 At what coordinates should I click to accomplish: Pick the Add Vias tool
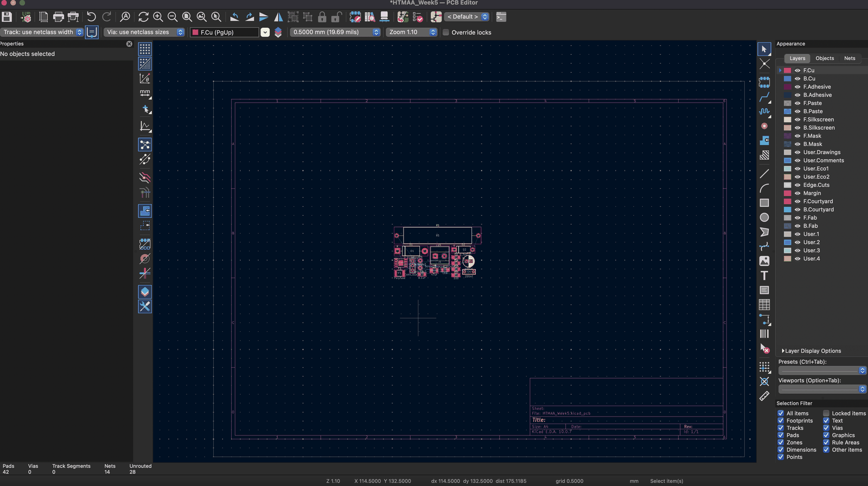tap(764, 126)
